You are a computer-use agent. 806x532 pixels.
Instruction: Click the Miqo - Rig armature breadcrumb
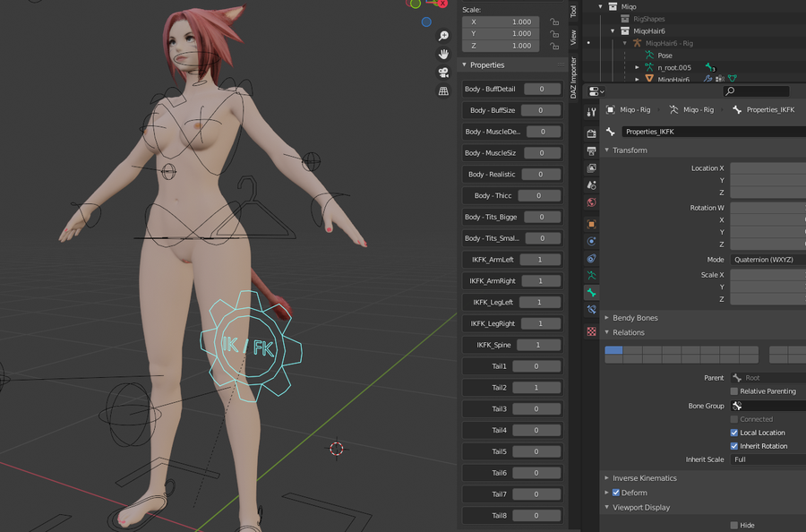coord(691,109)
